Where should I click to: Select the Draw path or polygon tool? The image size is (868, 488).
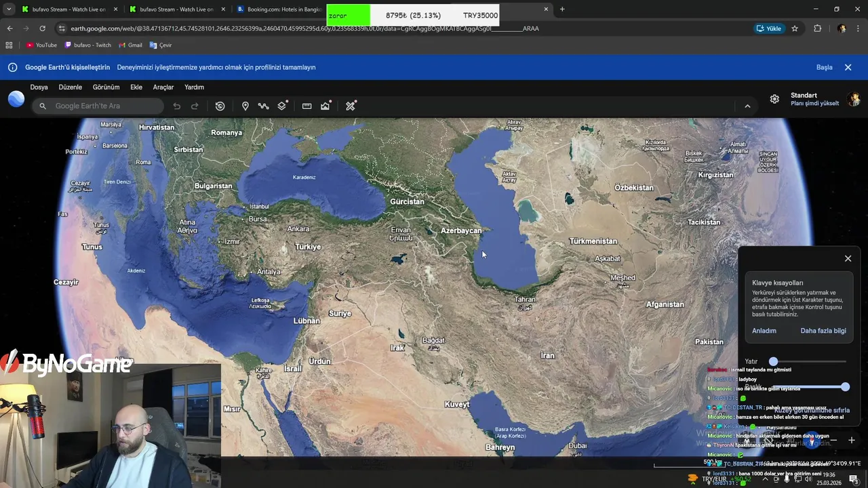pos(263,106)
